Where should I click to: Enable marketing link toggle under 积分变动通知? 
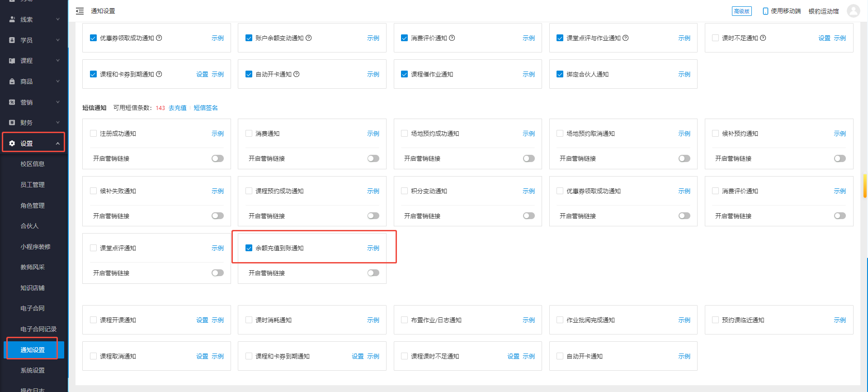528,216
